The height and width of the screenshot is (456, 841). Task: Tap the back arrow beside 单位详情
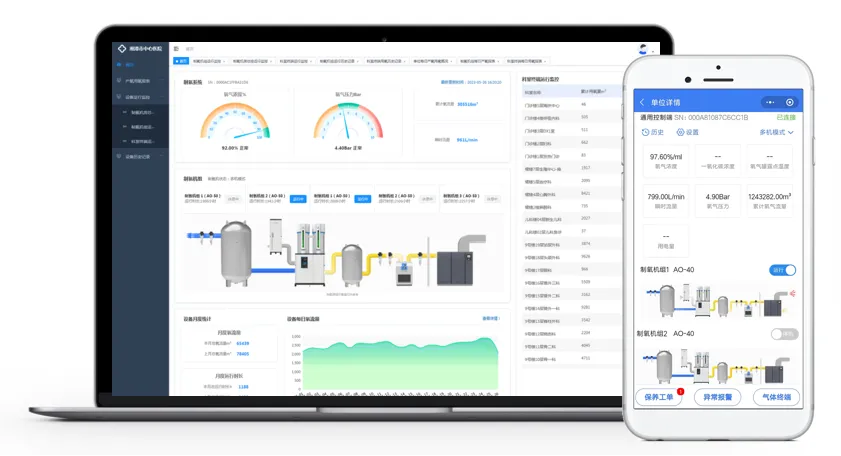[x=642, y=102]
